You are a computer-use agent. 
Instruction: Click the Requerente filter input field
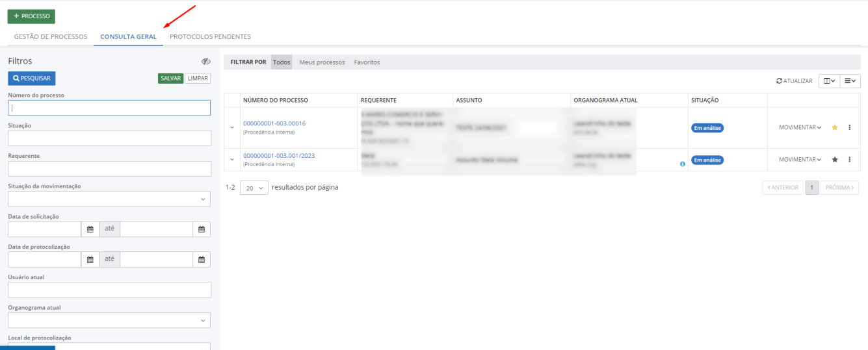pos(109,169)
